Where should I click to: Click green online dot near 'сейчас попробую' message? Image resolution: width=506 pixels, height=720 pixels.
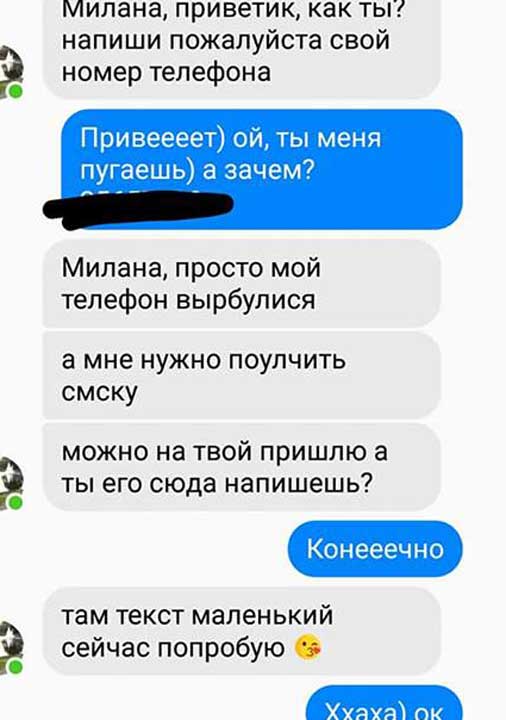(x=16, y=666)
